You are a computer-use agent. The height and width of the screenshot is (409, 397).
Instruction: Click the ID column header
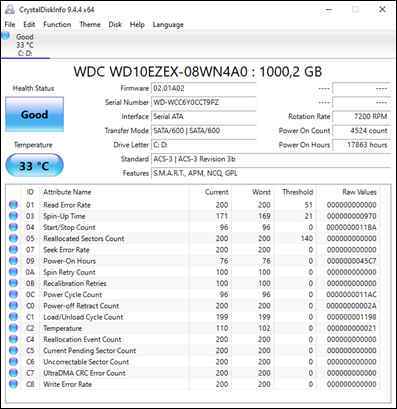(30, 192)
